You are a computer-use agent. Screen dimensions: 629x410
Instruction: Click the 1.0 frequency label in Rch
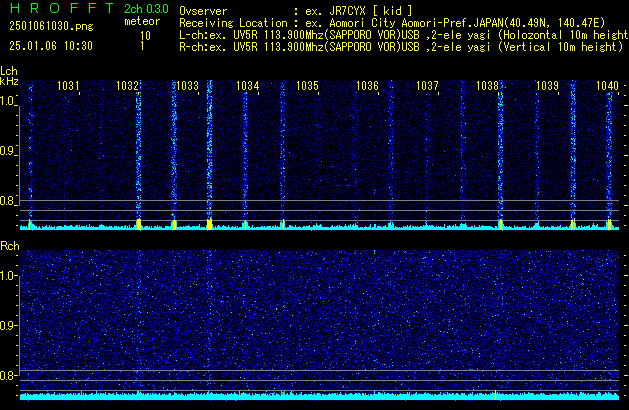coord(7,276)
